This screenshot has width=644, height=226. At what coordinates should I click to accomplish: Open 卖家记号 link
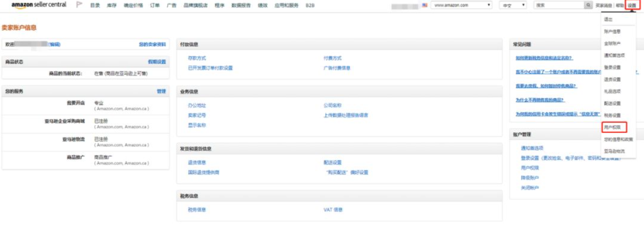(197, 115)
